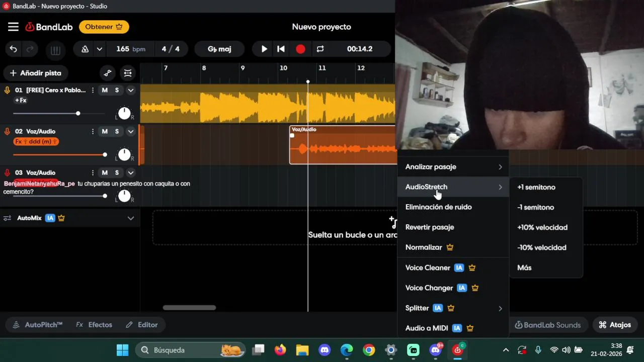
Task: Mute track 01 [FREE] Cero x Pablo
Action: click(105, 90)
